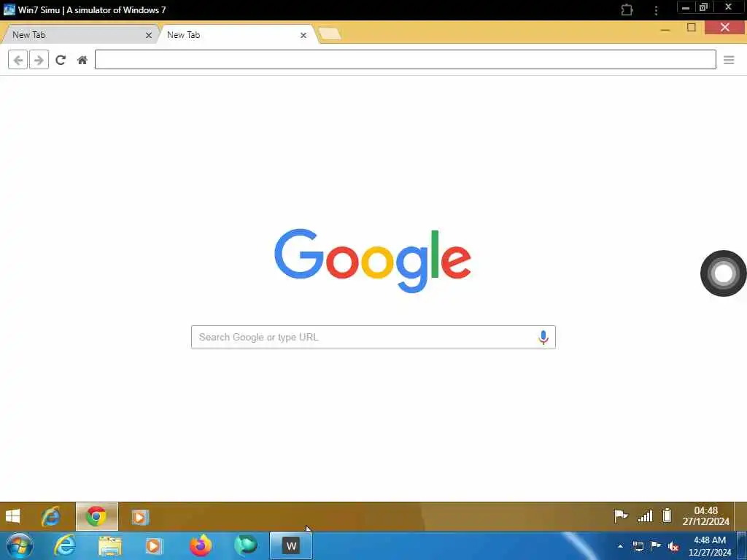The height and width of the screenshot is (560, 747).
Task: Open battery icon in simulated tray
Action: pyautogui.click(x=667, y=516)
